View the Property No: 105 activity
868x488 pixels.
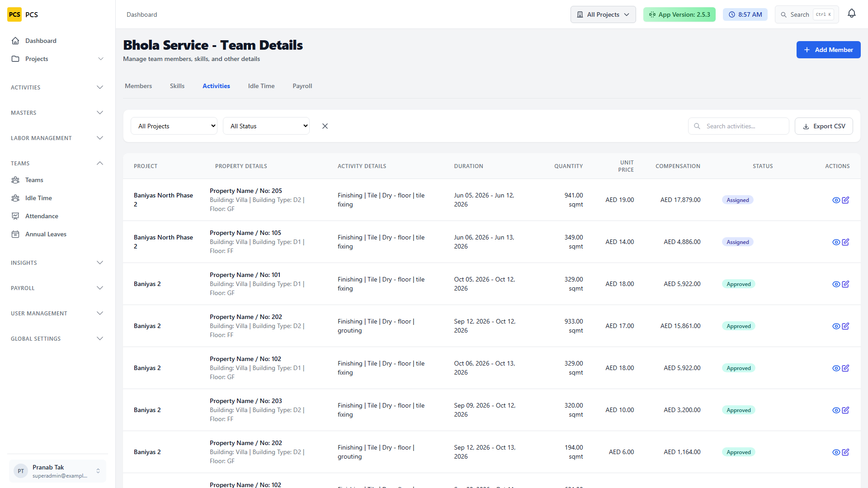836,242
